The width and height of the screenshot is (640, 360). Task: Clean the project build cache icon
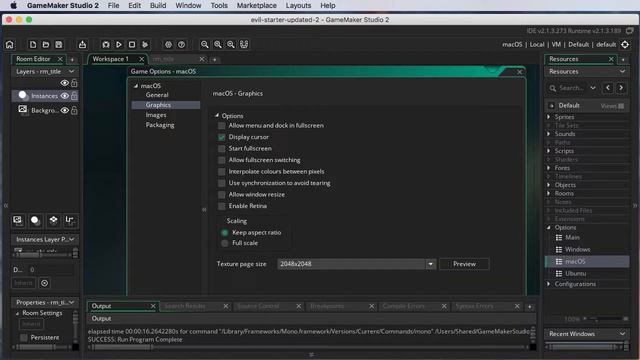click(145, 44)
